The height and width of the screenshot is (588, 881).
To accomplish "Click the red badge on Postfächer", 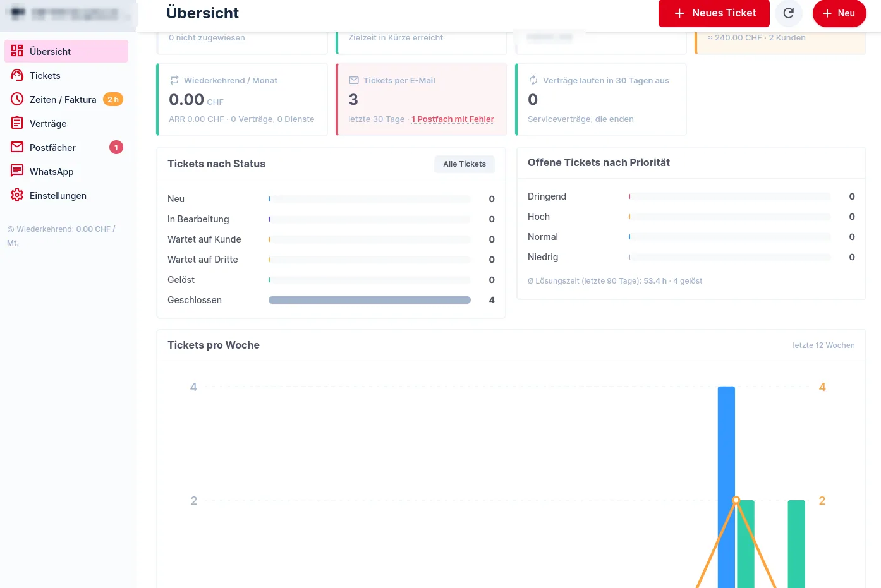I will tap(116, 147).
